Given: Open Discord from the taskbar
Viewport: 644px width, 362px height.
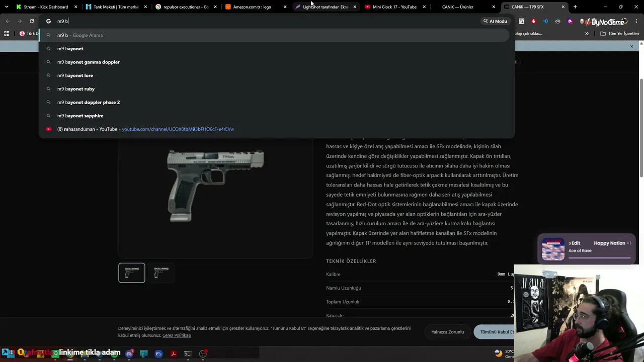Looking at the screenshot, I should (x=129, y=353).
